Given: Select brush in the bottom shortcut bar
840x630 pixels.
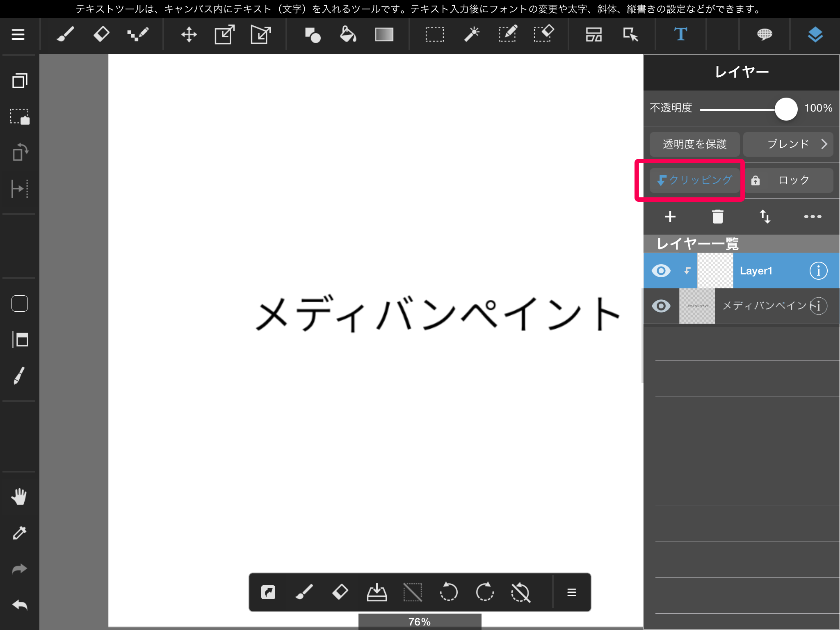Looking at the screenshot, I should pos(304,592).
